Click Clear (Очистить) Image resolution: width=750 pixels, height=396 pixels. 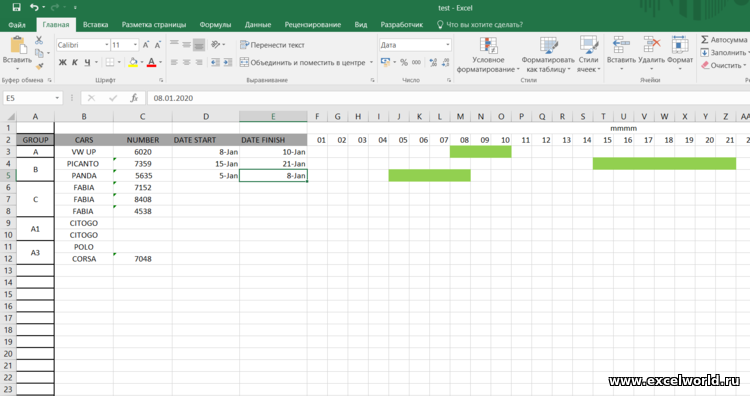tap(724, 66)
